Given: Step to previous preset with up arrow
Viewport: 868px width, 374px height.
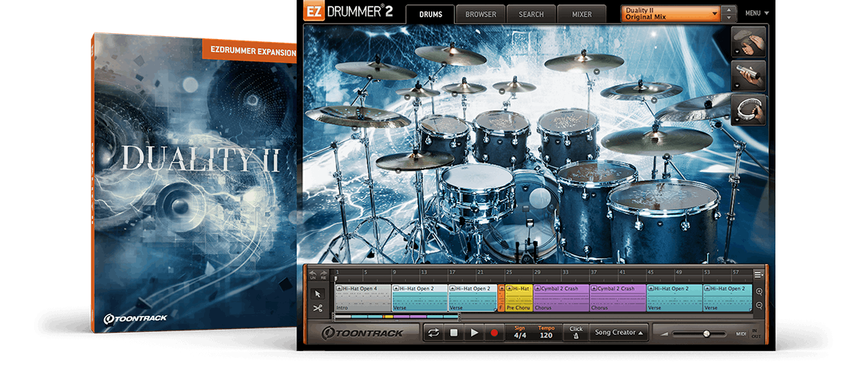Looking at the screenshot, I should point(730,10).
